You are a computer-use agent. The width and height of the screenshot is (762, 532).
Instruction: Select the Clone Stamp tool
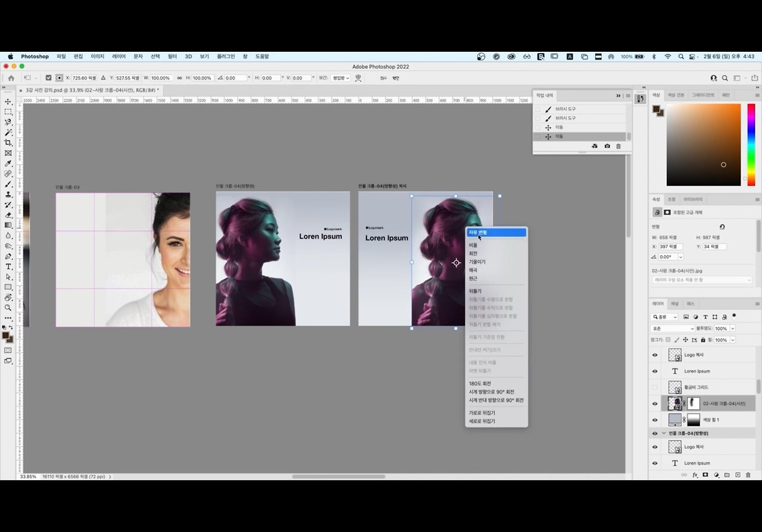tap(8, 195)
